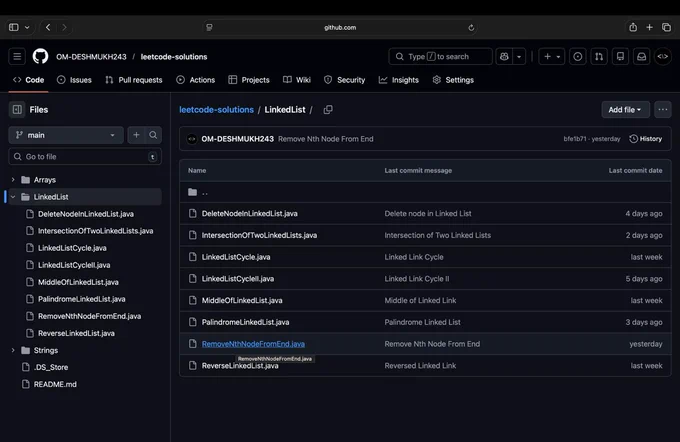Open ReverseLinkedList.java in the file table

coord(240,366)
